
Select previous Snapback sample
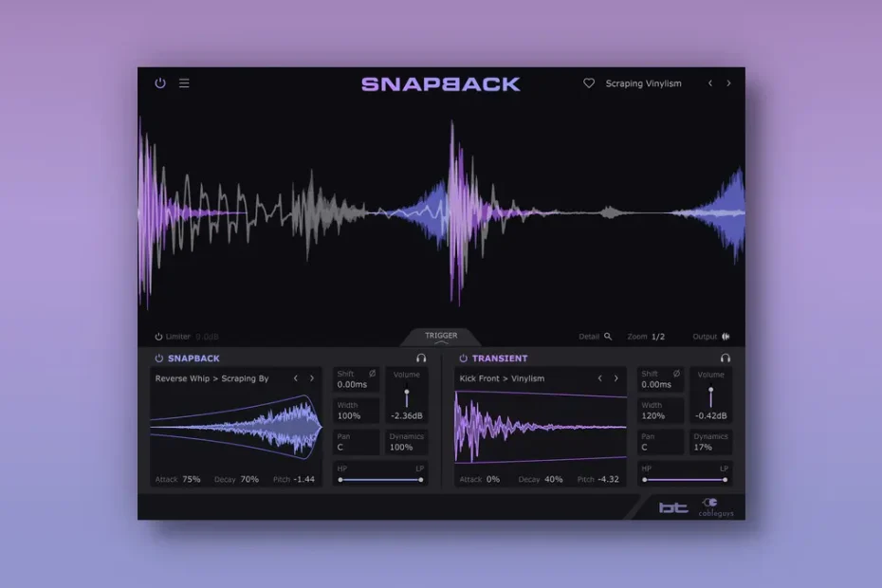pos(295,378)
